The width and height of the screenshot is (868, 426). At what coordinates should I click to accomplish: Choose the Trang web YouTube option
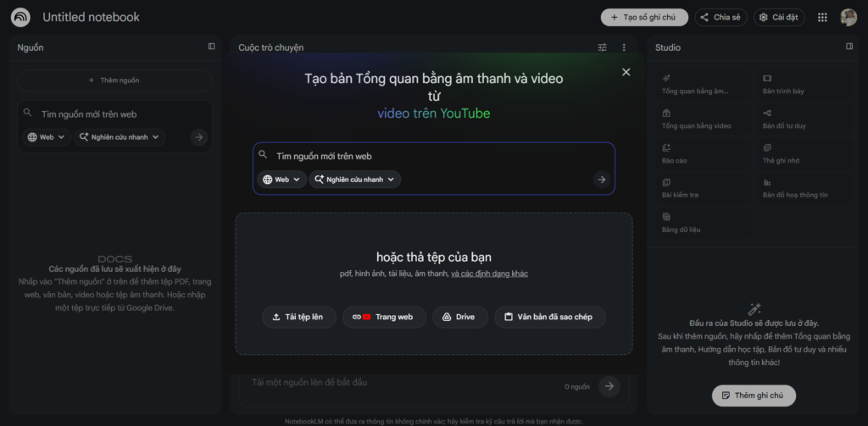pyautogui.click(x=384, y=317)
